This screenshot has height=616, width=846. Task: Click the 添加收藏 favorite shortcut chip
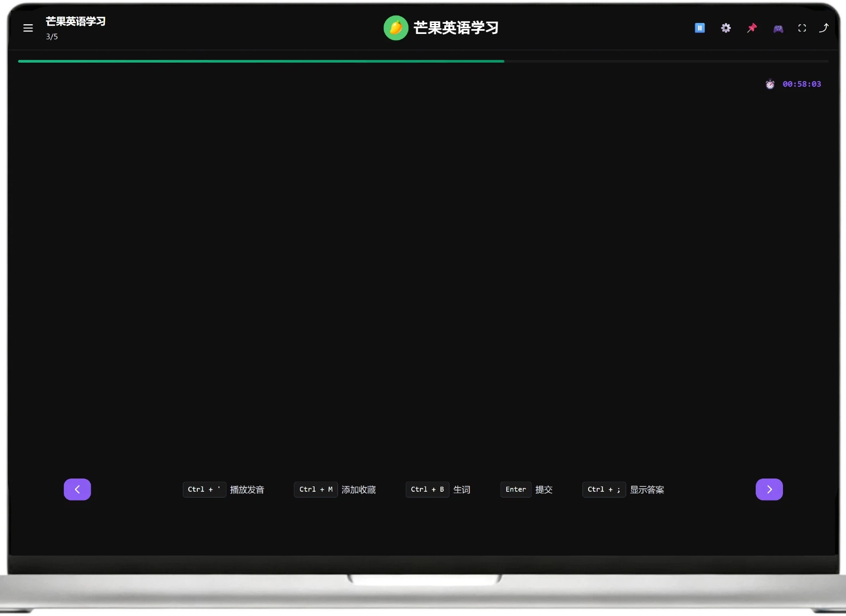358,489
